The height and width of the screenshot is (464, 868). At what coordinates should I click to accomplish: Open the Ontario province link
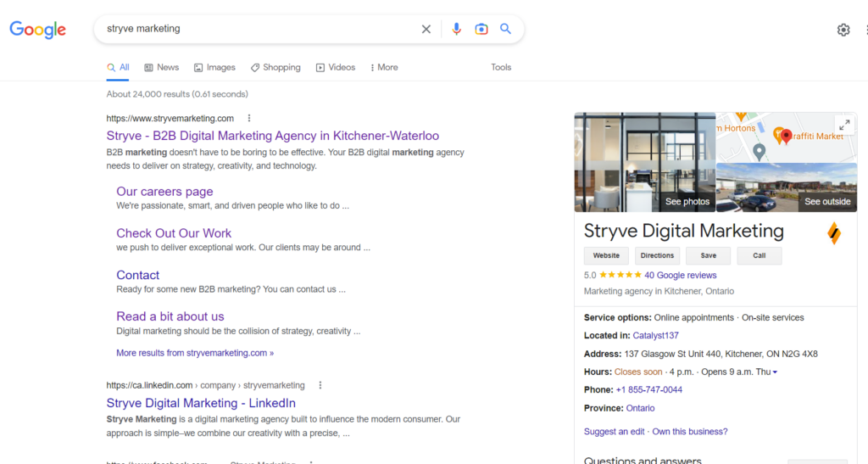point(640,408)
